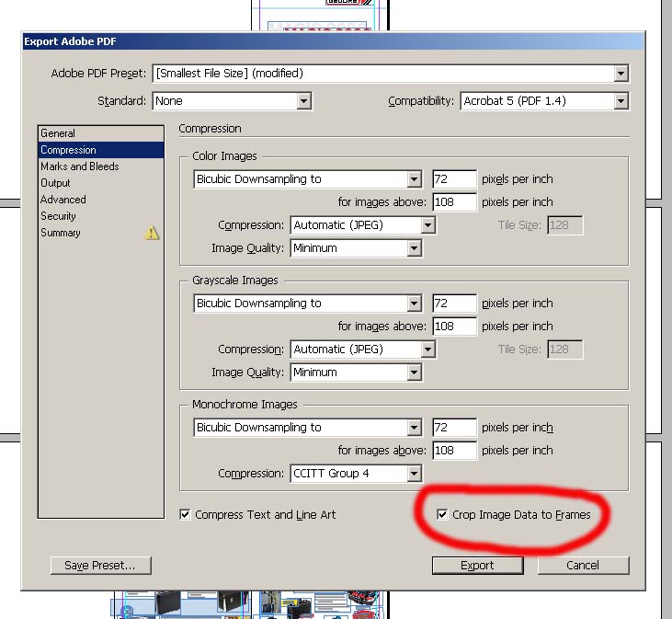Select Marks and Bleeds category
The image size is (672, 619).
[101, 166]
